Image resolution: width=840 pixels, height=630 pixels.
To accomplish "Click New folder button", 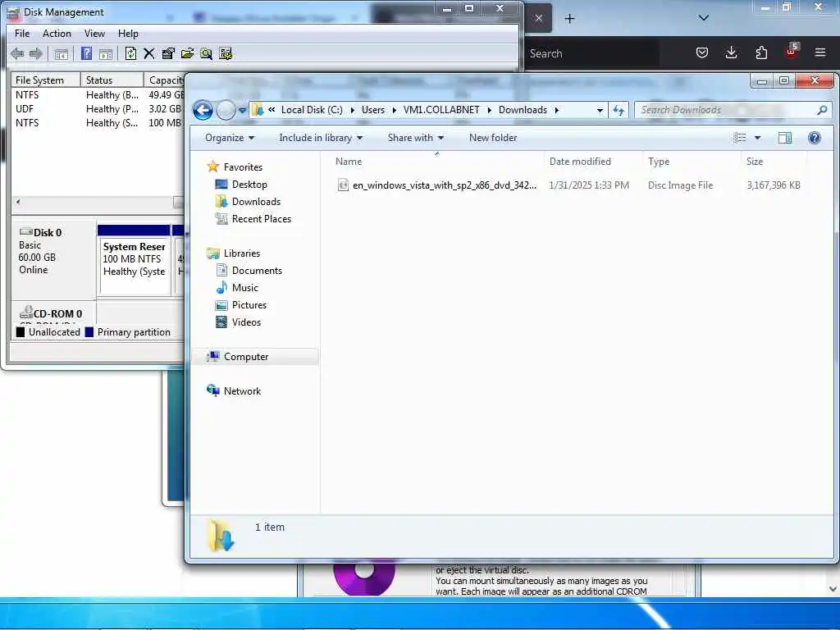I will pos(493,138).
